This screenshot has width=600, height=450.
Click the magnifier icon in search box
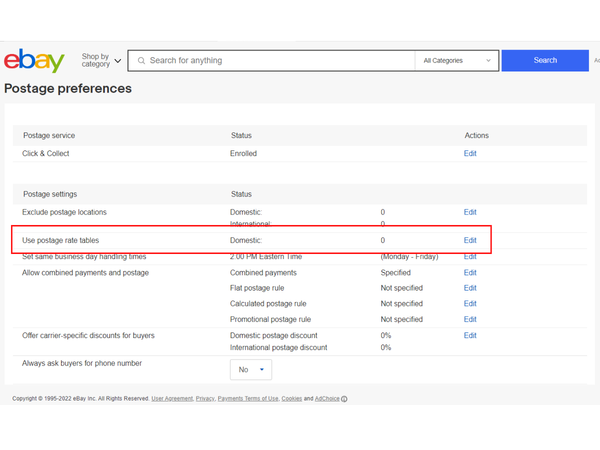click(141, 60)
